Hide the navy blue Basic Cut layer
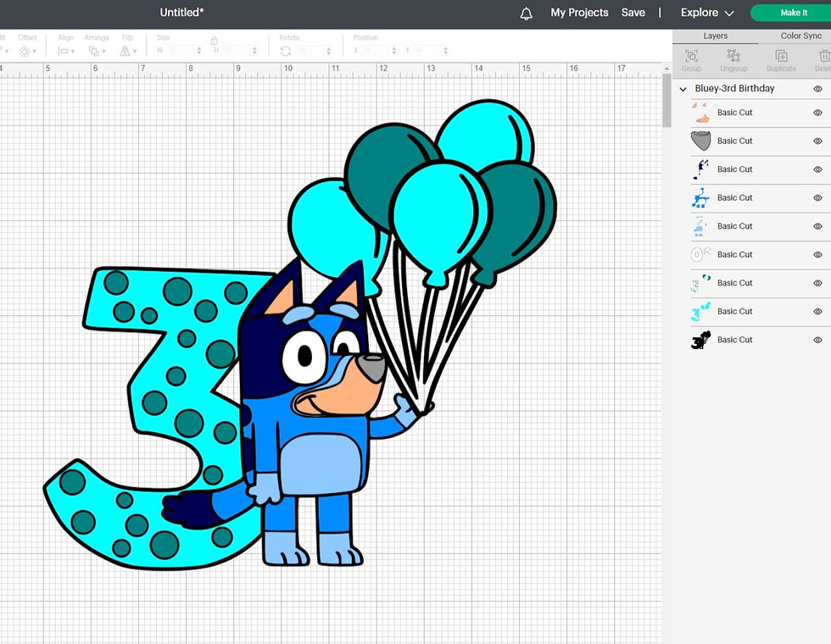The width and height of the screenshot is (831, 644). [817, 169]
